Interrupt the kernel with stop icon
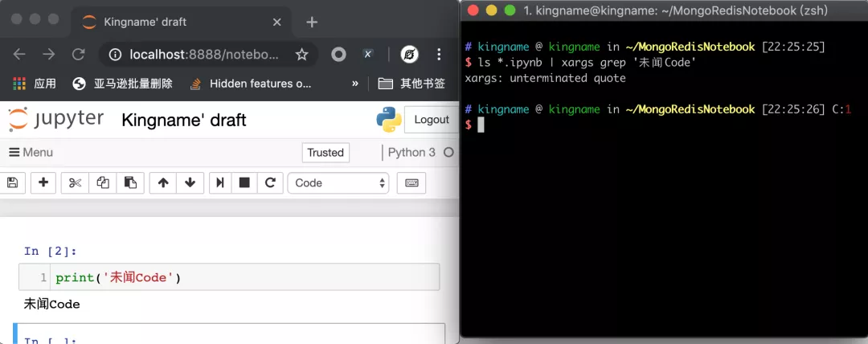This screenshot has width=868, height=344. coord(244,182)
